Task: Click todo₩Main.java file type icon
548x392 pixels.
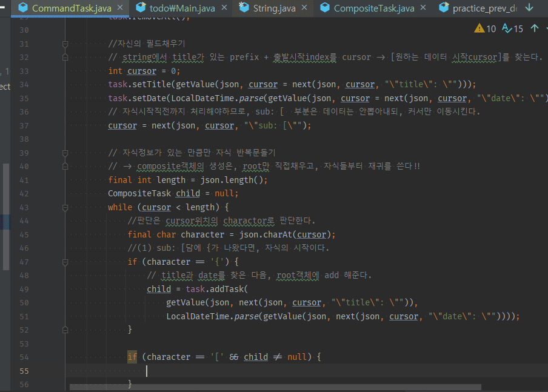Action: (x=141, y=7)
